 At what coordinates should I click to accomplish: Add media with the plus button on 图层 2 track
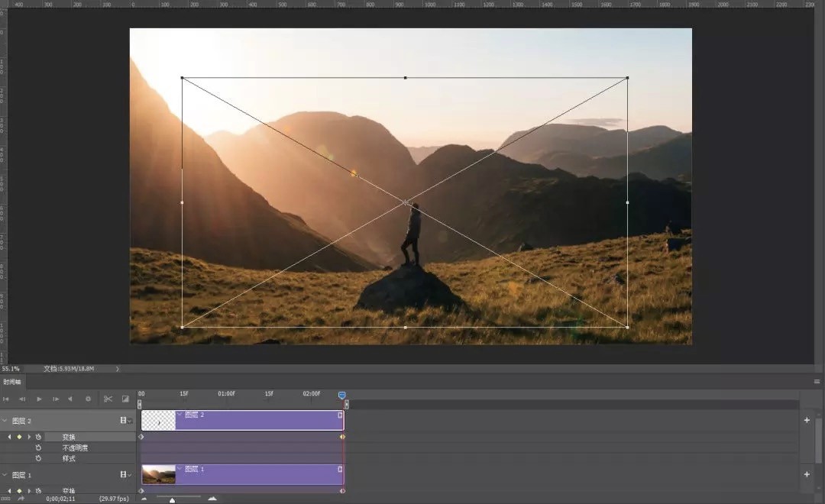(x=806, y=420)
